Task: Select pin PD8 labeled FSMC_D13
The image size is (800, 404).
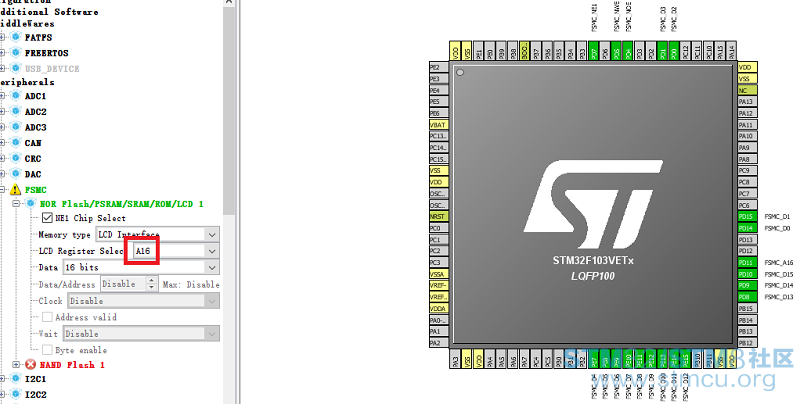Action: (x=747, y=297)
